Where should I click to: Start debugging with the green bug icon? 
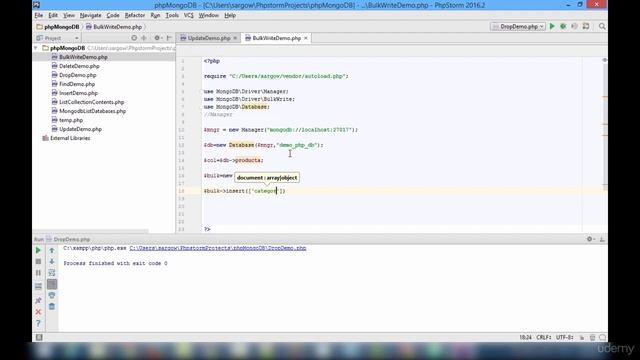563,26
